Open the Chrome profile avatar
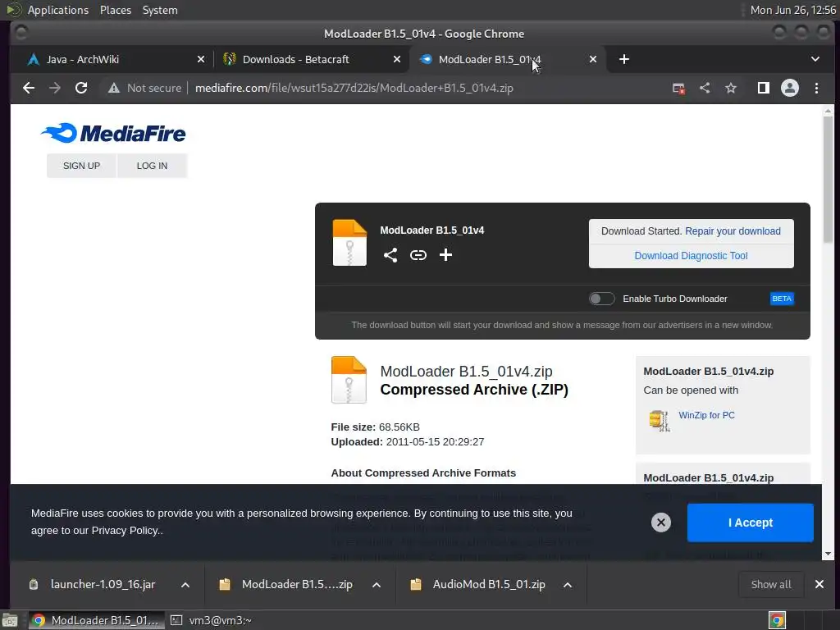840x630 pixels. (x=790, y=88)
